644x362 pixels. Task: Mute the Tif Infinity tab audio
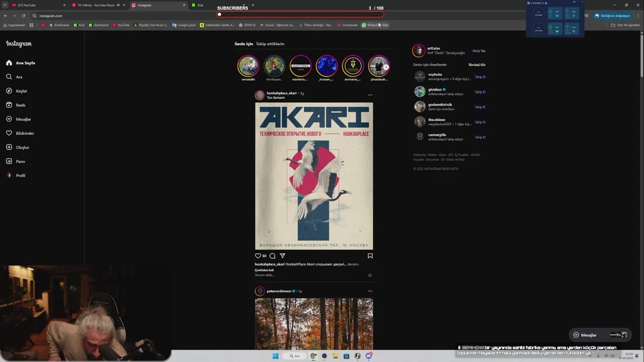tap(118, 5)
